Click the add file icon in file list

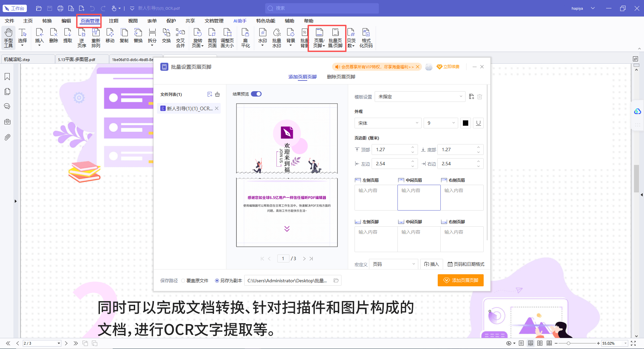tap(210, 94)
